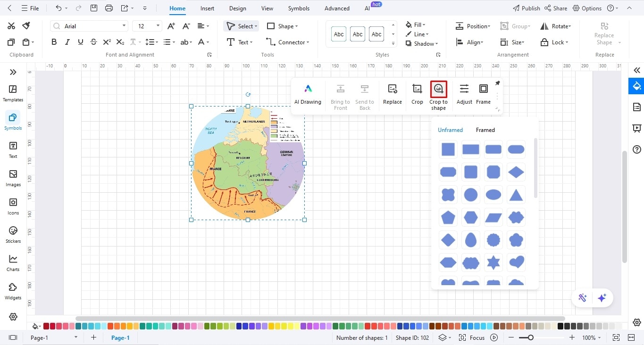Switch to the Insert ribbon tab
This screenshot has height=345, width=644.
[x=207, y=8]
